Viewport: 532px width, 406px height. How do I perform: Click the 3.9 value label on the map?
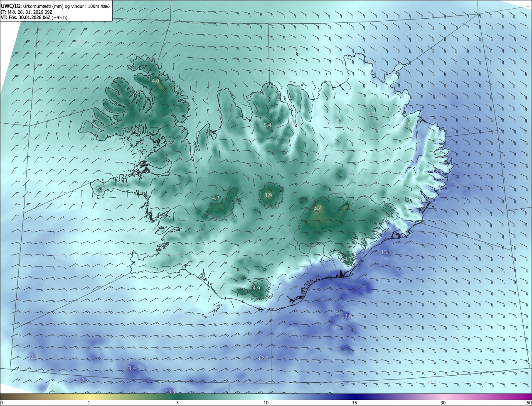(x=268, y=195)
